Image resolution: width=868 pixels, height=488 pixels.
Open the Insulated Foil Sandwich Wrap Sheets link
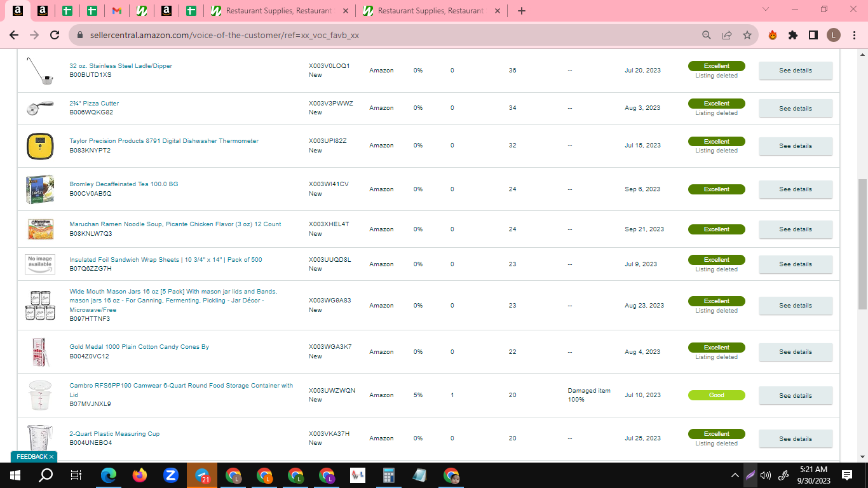166,260
